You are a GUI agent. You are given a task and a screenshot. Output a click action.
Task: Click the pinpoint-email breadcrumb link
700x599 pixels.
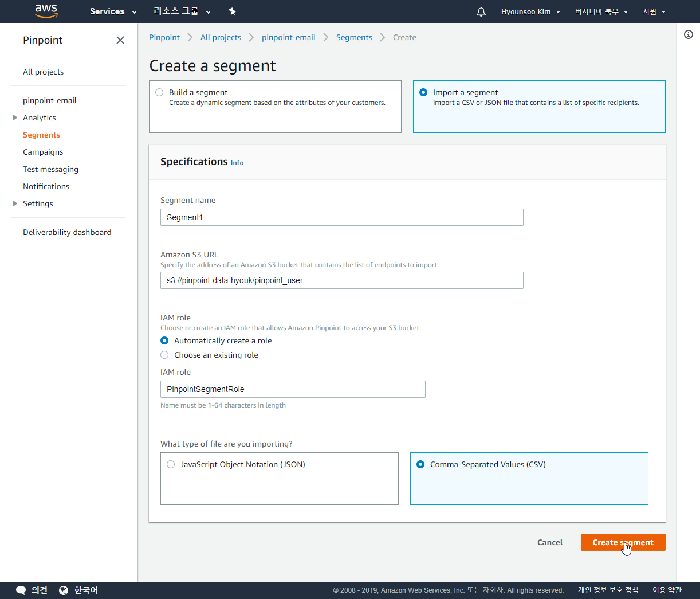289,37
